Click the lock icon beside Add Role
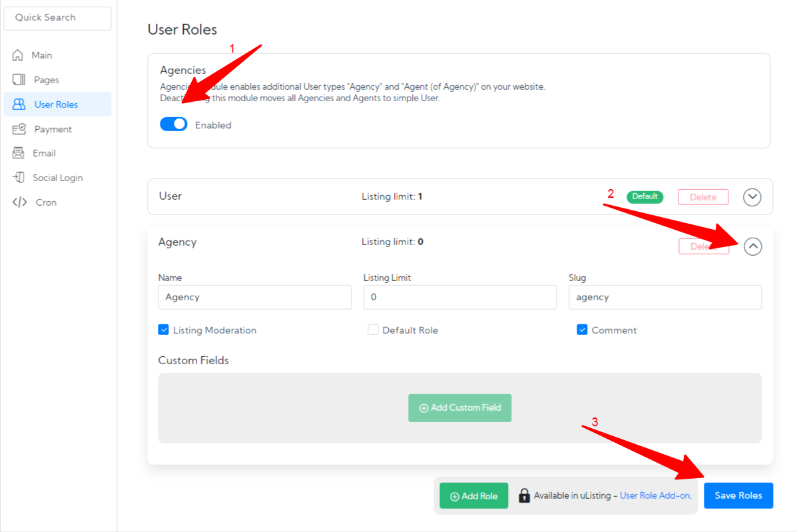 click(x=524, y=495)
